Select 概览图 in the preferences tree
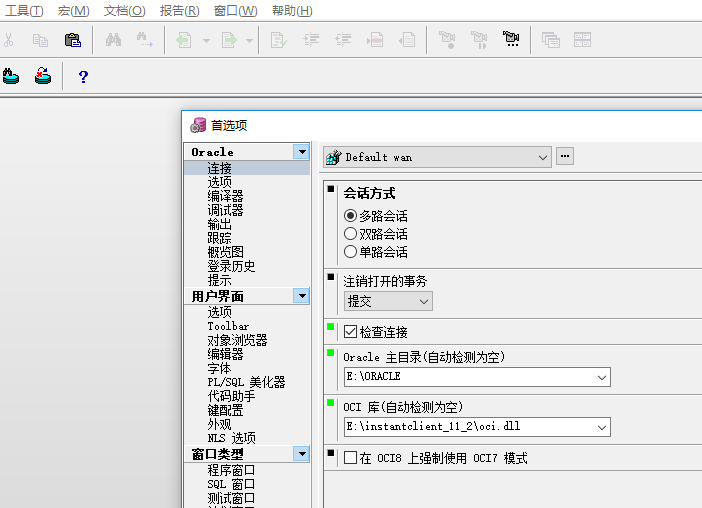This screenshot has width=702, height=508. (225, 252)
